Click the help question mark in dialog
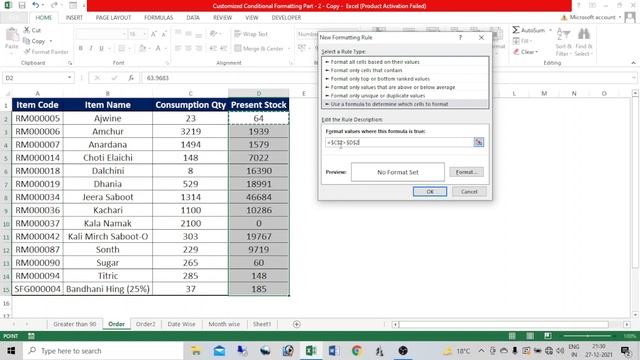This screenshot has height=360, width=640. click(460, 37)
